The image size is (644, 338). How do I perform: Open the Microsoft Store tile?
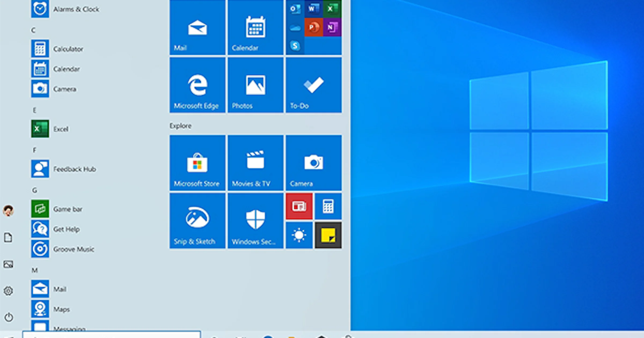pyautogui.click(x=197, y=163)
